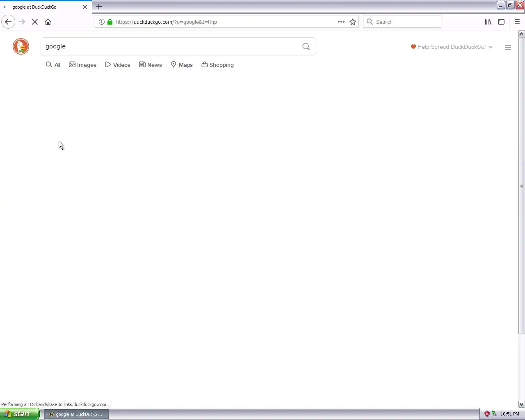Switch to the All results tab
The height and width of the screenshot is (420, 525).
click(x=53, y=65)
